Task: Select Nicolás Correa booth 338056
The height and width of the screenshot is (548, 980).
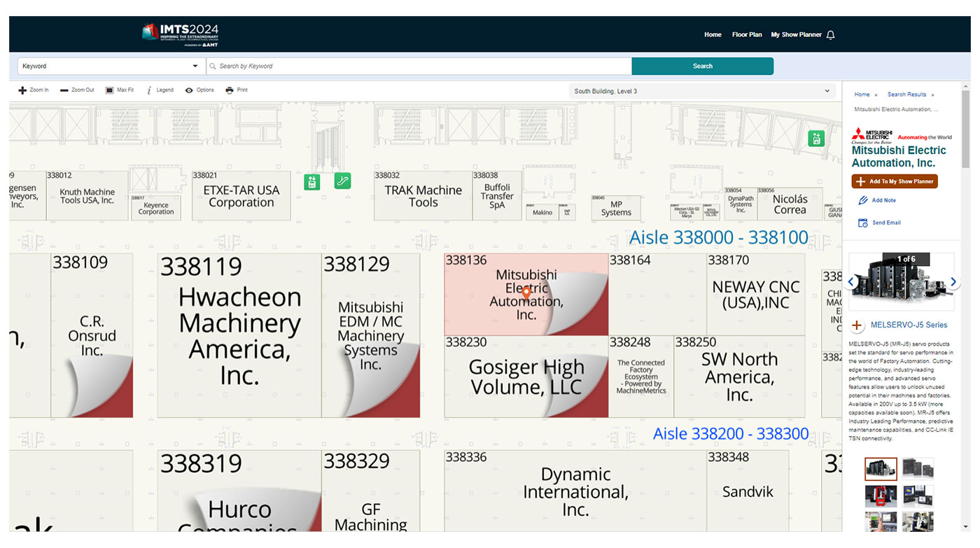Action: click(x=790, y=204)
